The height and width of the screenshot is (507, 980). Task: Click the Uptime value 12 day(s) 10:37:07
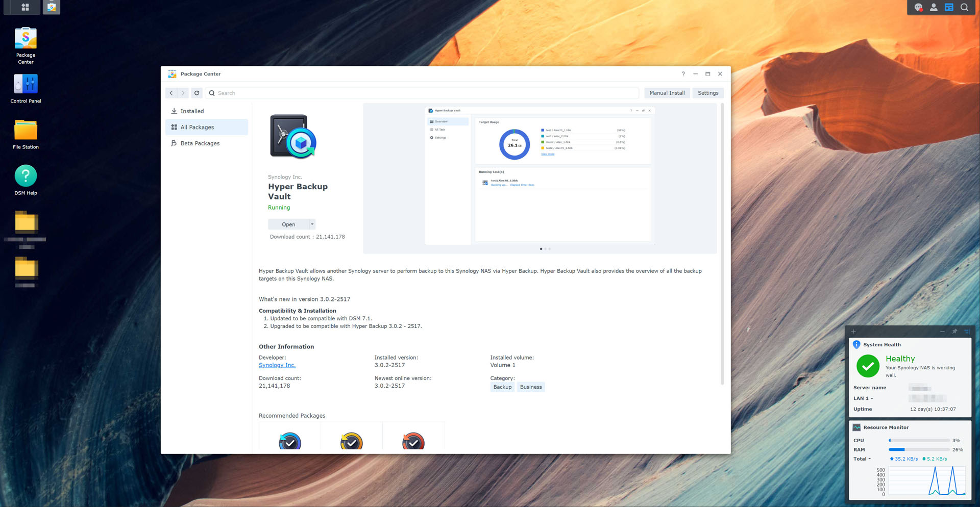[x=933, y=409]
